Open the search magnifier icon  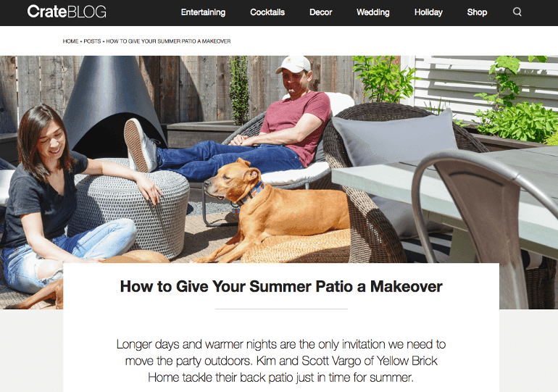tap(517, 12)
